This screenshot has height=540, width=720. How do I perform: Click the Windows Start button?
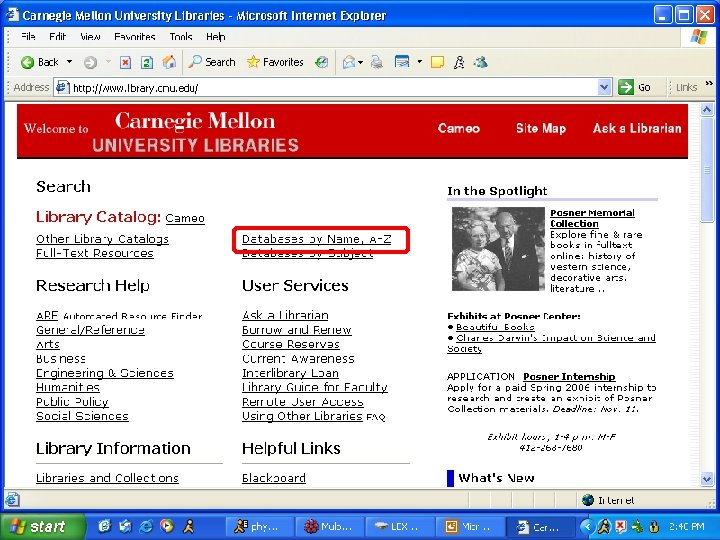tap(43, 526)
